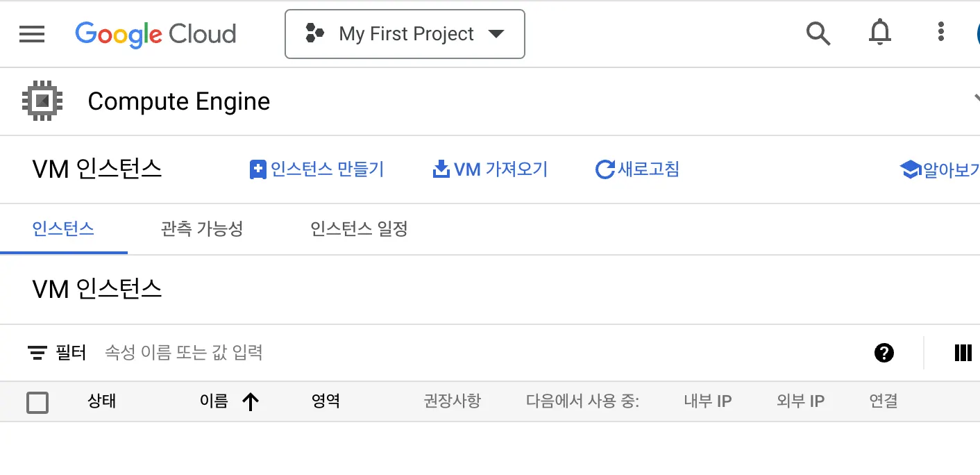Click the Compute Engine chip icon
Viewport: 980px width, 475px height.
[x=42, y=101]
